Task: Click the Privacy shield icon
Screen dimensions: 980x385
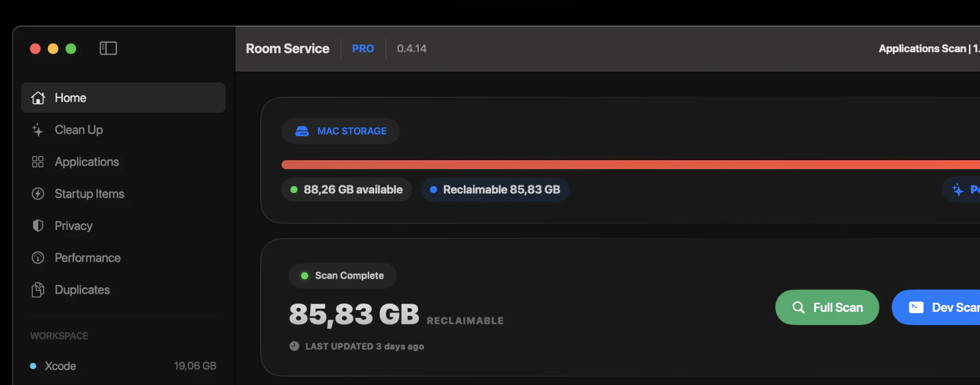Action: [x=38, y=226]
